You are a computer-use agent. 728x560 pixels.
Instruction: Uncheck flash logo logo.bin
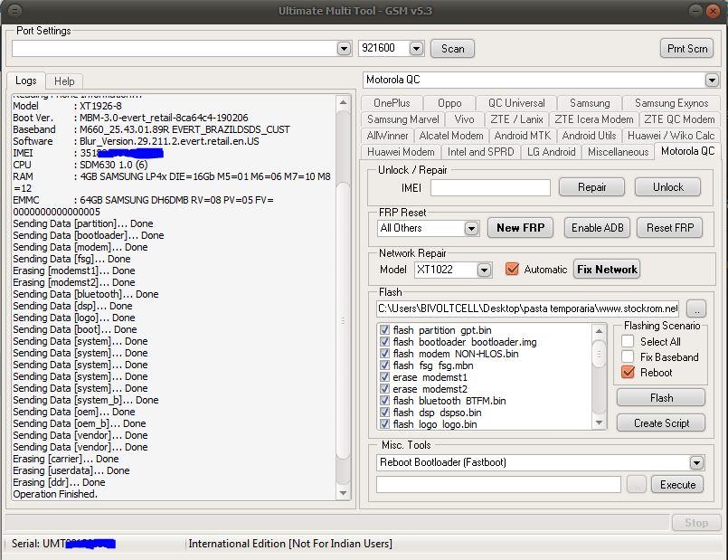[384, 424]
